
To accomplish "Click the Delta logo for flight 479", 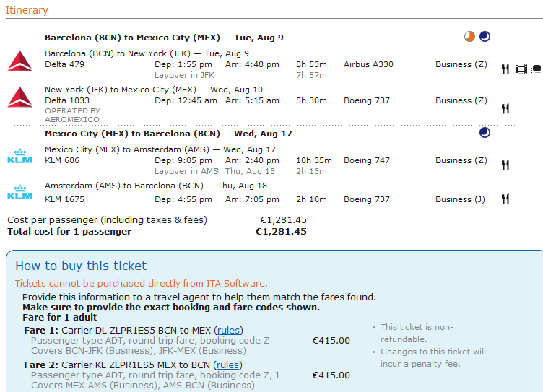I will pos(19,61).
